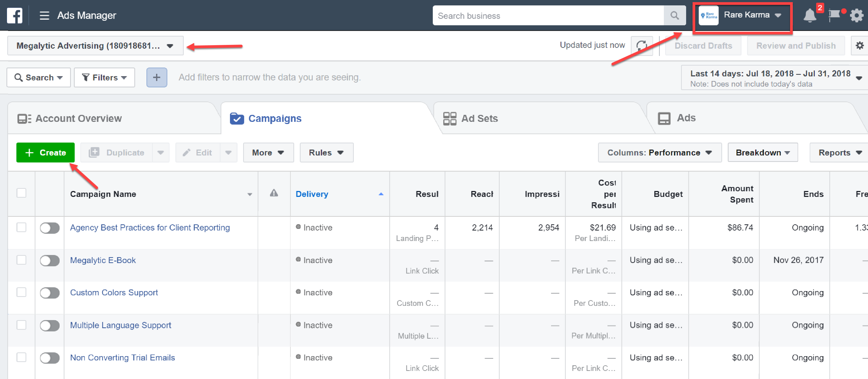
Task: Open the Campaign Name column options arrow
Action: pos(250,194)
